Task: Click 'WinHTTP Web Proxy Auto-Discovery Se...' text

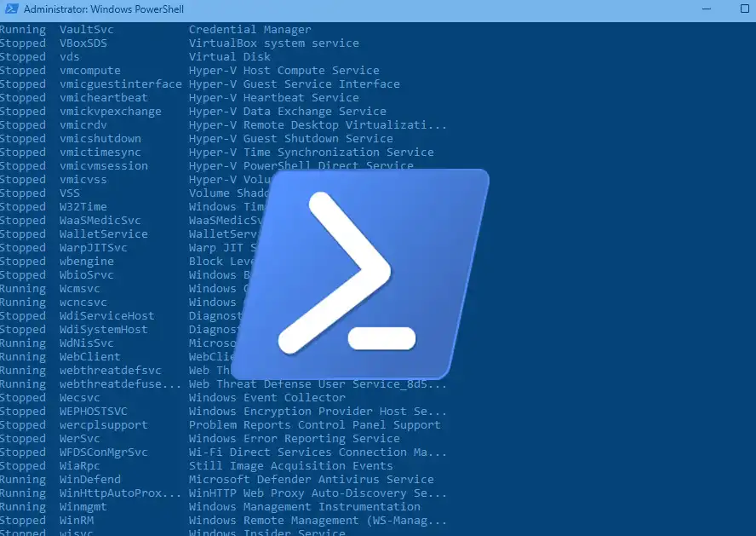Action: (318, 493)
